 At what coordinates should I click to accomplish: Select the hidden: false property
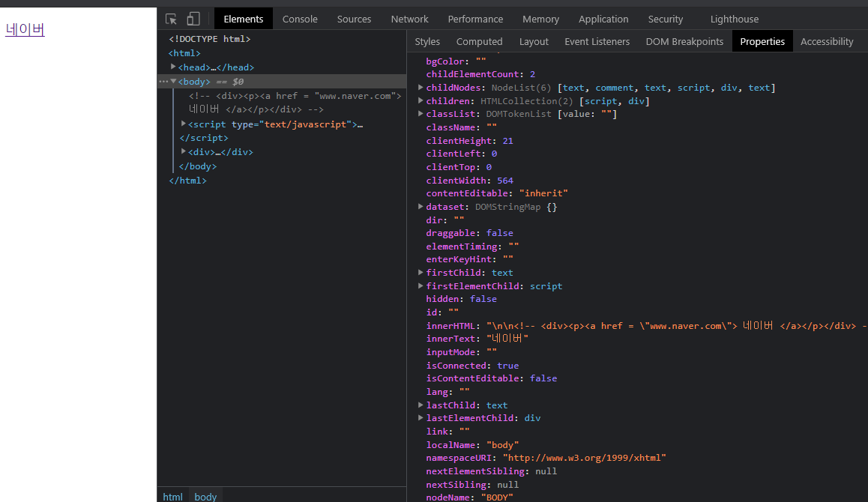(x=461, y=299)
